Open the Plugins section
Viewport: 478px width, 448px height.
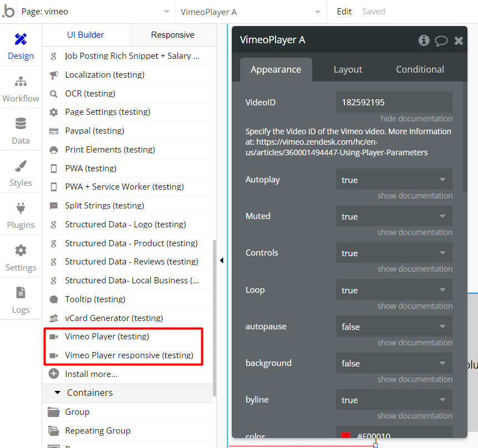coord(21,215)
